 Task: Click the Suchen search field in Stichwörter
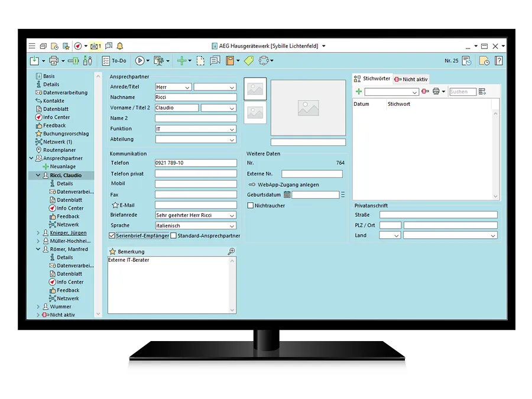pos(462,92)
